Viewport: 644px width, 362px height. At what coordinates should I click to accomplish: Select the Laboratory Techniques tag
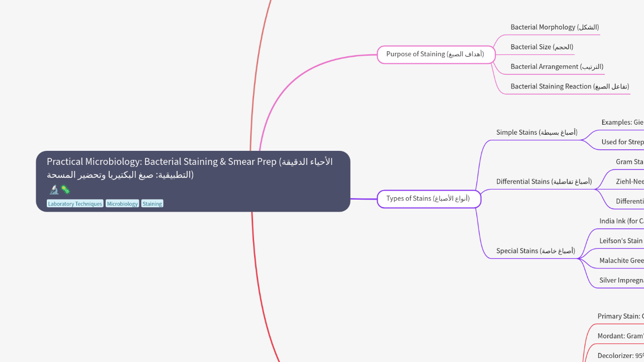click(x=75, y=204)
